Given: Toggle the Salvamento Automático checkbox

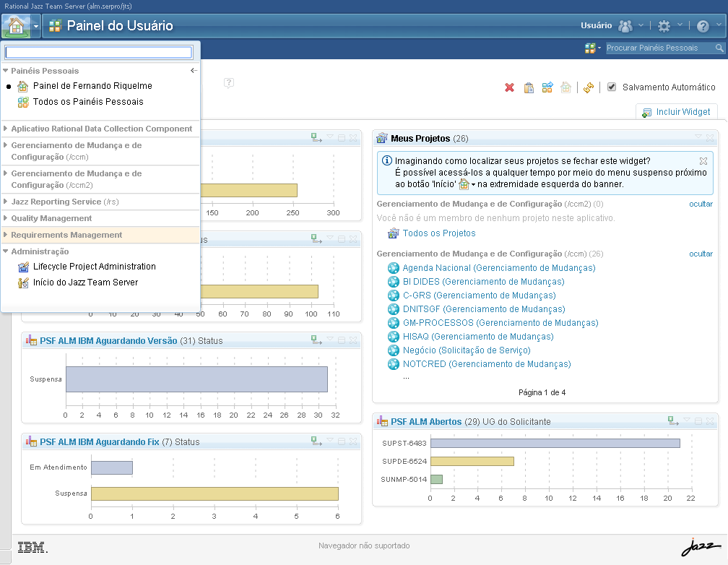Looking at the screenshot, I should click(612, 87).
